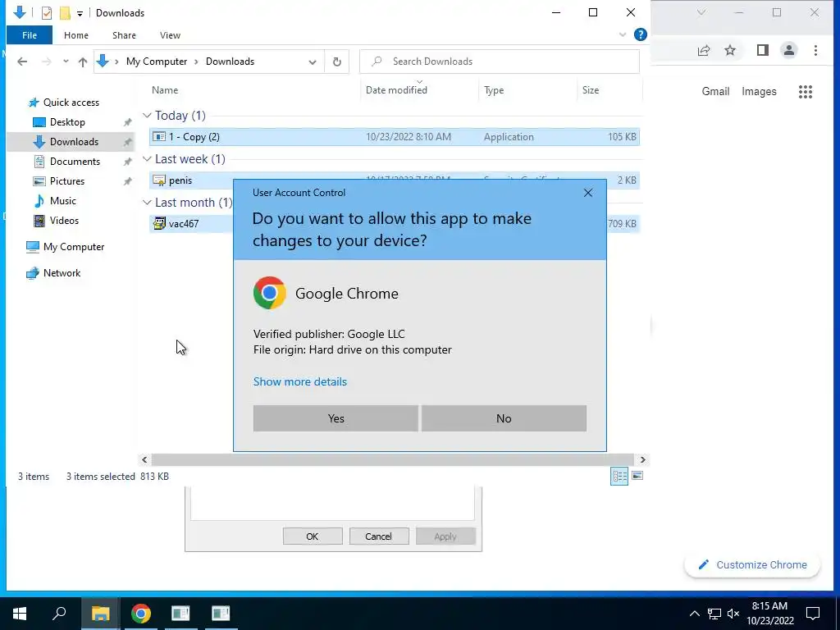840x630 pixels.
Task: Switch to details view layout icon
Action: 619,476
